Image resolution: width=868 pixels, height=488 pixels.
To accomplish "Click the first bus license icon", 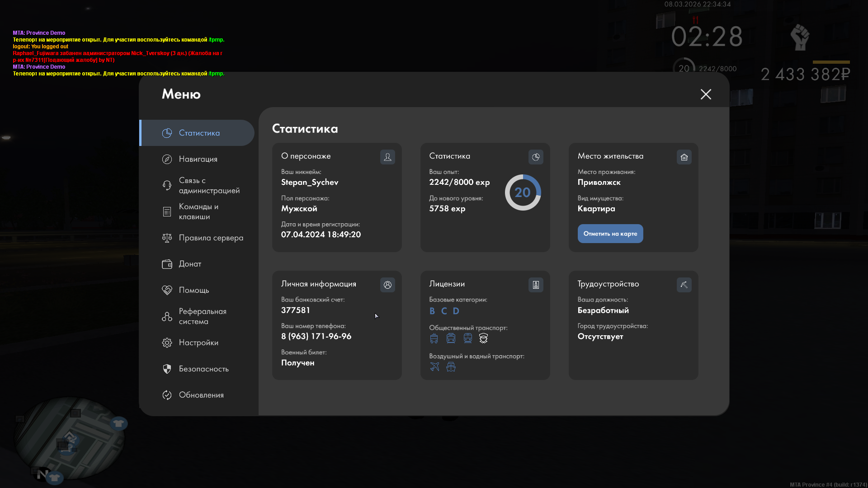I will pyautogui.click(x=434, y=338).
